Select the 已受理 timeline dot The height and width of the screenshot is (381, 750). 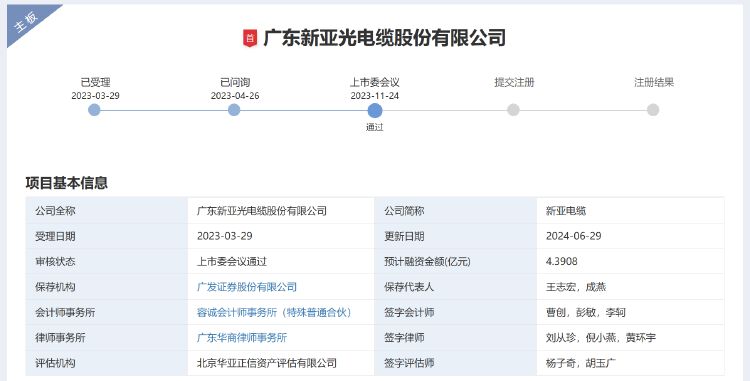click(94, 110)
